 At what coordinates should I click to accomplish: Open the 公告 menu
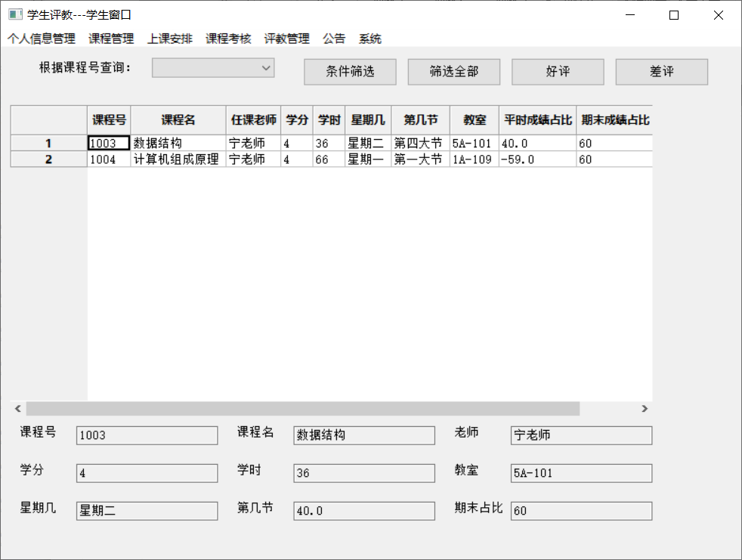(x=334, y=39)
